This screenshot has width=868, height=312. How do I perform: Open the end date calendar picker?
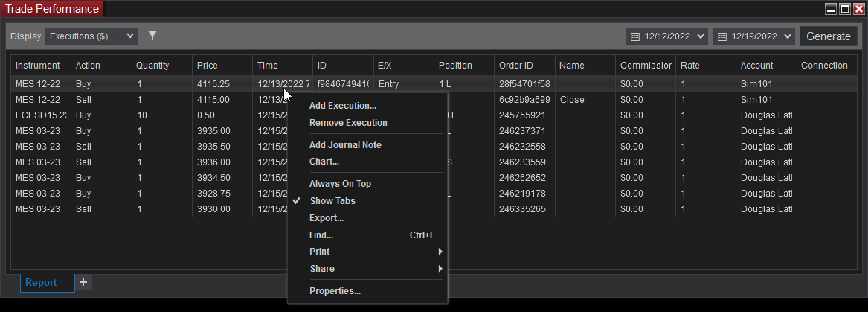tap(721, 36)
